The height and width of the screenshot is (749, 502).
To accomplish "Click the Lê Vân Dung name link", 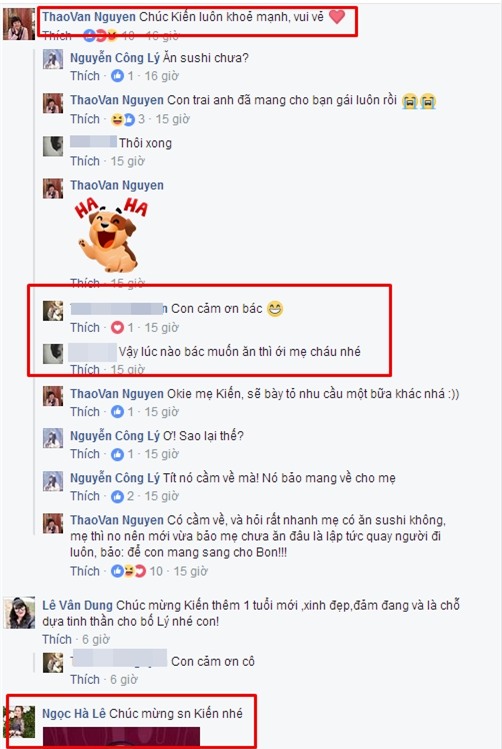I will point(77,605).
